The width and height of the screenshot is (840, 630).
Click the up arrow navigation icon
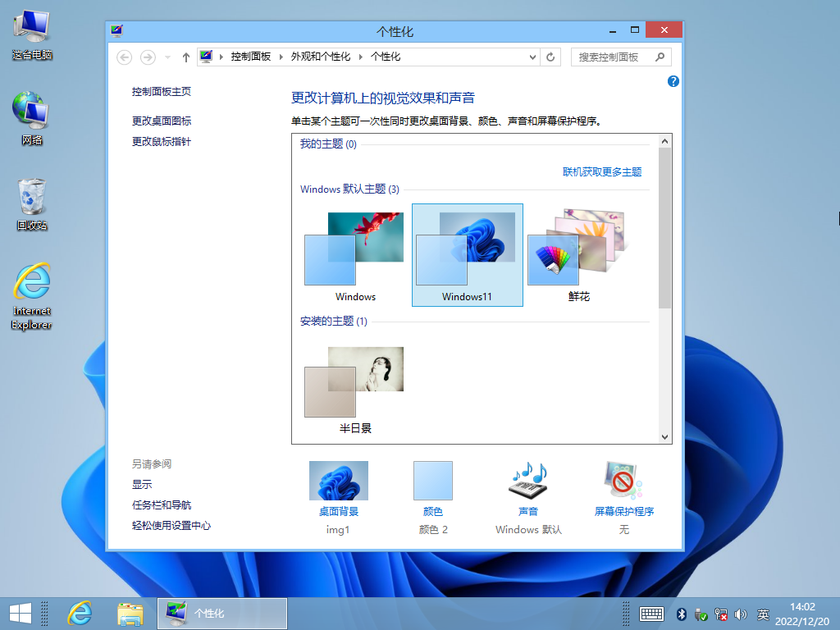tap(186, 57)
